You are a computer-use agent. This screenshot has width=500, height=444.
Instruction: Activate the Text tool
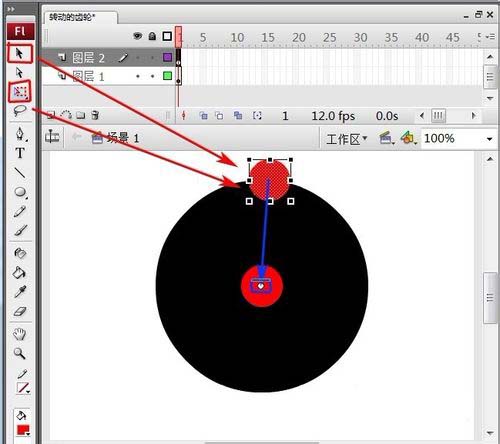(20, 153)
